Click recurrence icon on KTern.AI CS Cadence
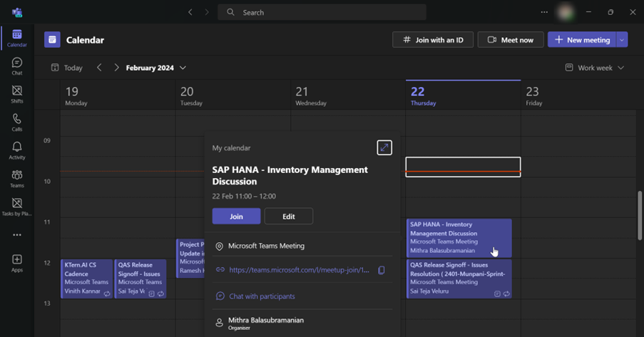Image resolution: width=644 pixels, height=337 pixels. click(107, 294)
